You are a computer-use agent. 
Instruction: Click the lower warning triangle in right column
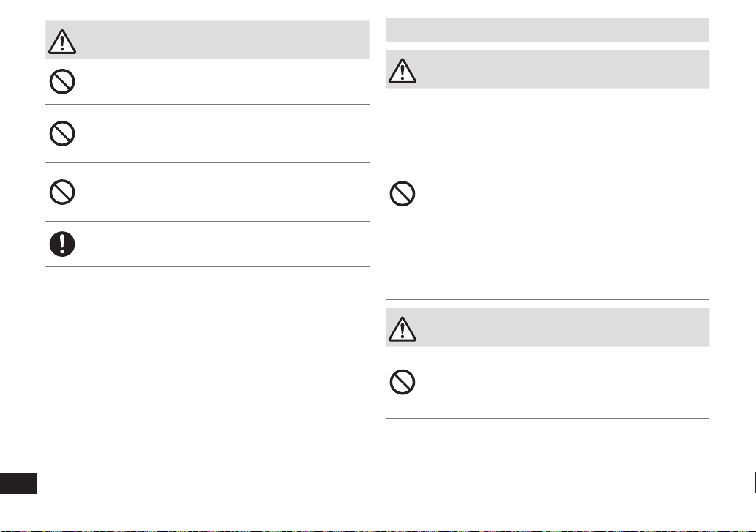(x=403, y=329)
